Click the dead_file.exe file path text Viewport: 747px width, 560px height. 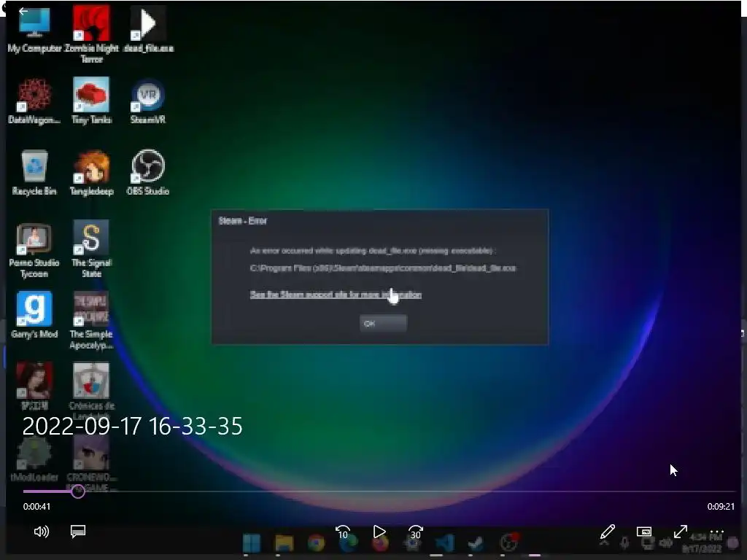click(x=382, y=268)
